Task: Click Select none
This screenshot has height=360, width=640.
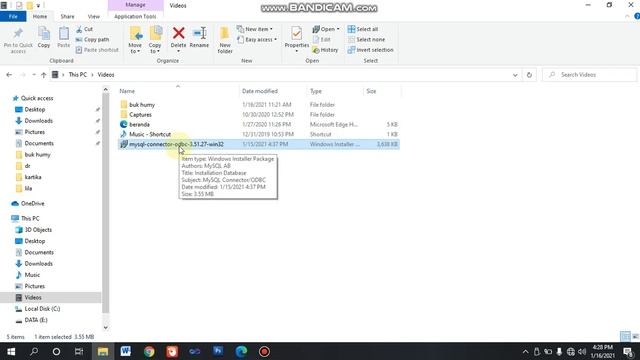Action: pyautogui.click(x=367, y=40)
